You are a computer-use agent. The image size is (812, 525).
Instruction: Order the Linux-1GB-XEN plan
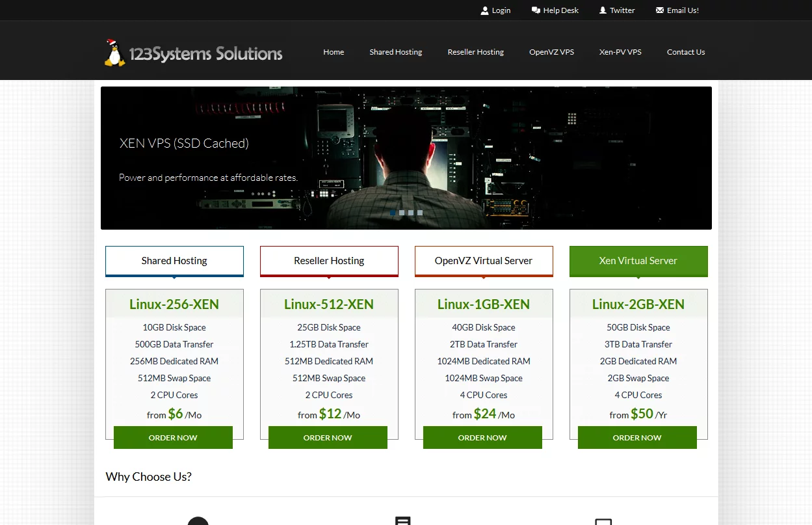point(482,438)
